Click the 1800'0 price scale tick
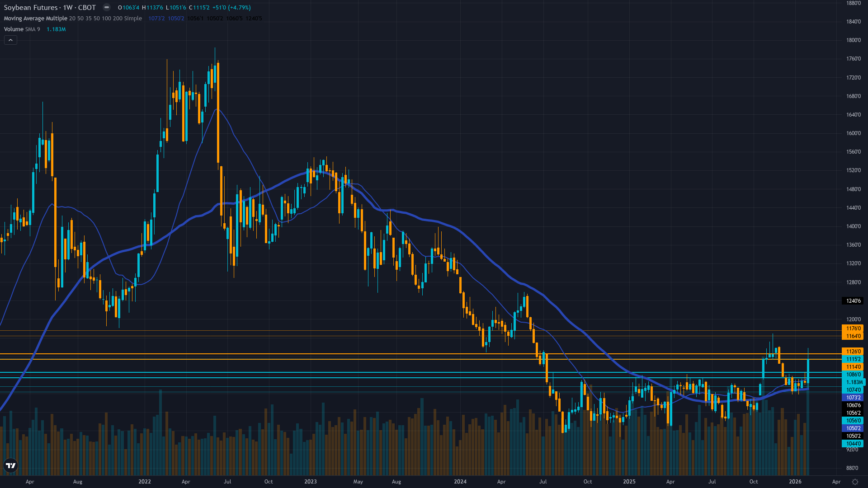Screen dimensions: 868x488 pyautogui.click(x=854, y=40)
